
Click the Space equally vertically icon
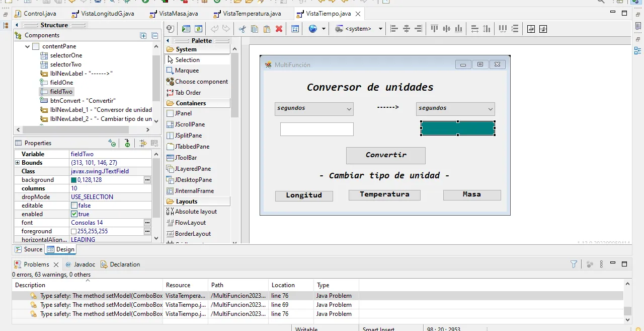[515, 29]
